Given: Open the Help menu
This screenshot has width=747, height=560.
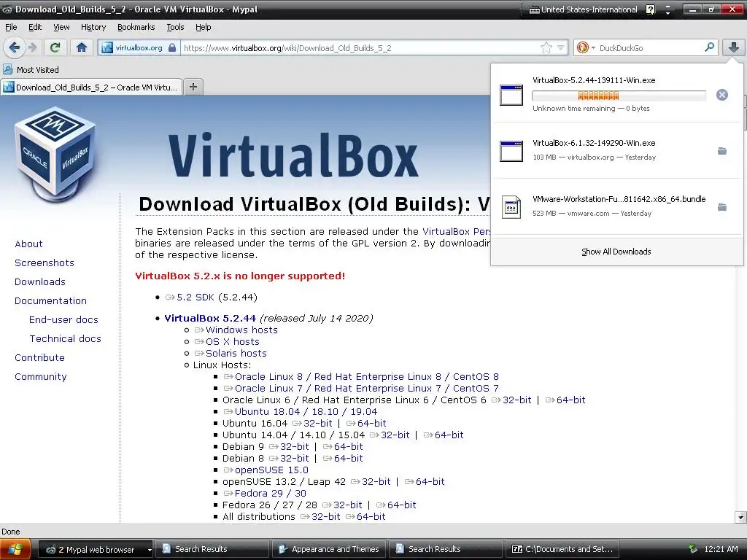Looking at the screenshot, I should point(203,27).
